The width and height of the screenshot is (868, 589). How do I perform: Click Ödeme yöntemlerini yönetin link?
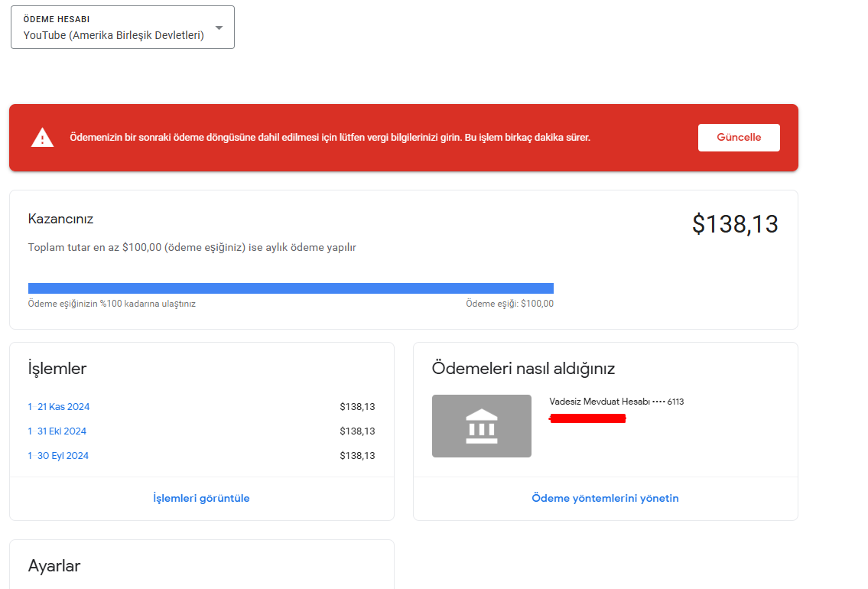(605, 498)
